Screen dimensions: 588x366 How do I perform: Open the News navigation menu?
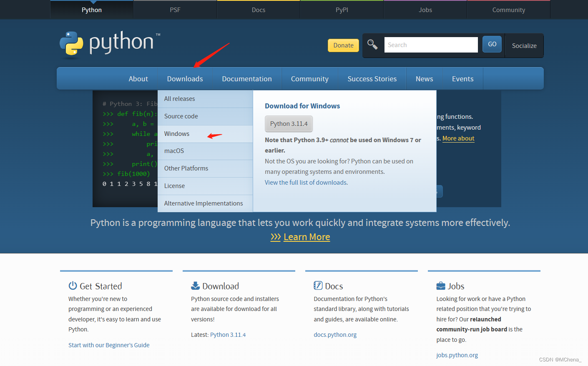click(x=425, y=79)
